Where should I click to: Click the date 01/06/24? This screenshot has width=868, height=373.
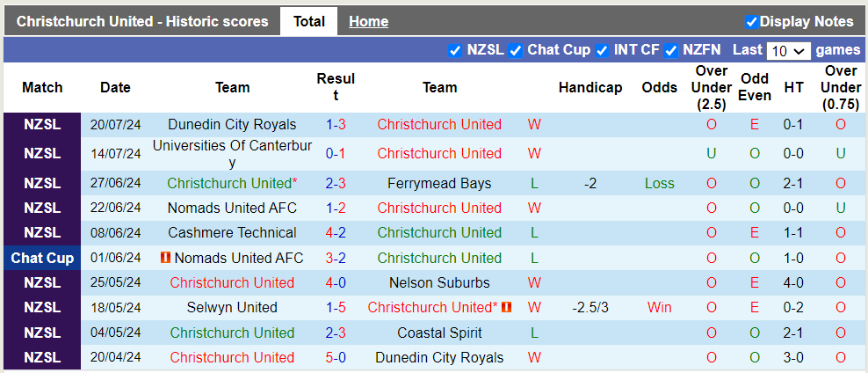point(115,258)
